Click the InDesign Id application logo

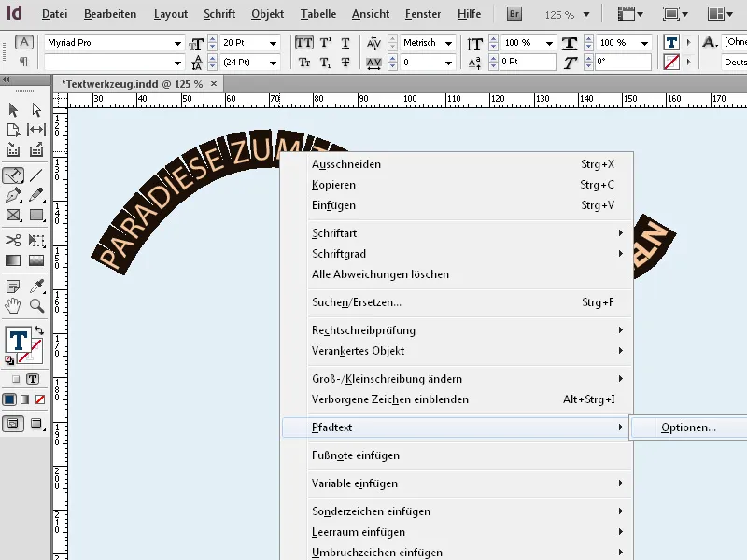pyautogui.click(x=14, y=13)
